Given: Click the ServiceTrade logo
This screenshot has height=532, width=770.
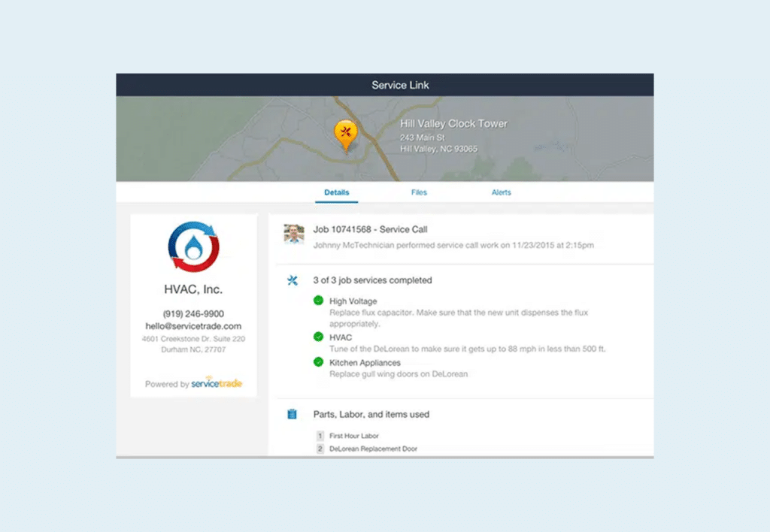Looking at the screenshot, I should point(218,383).
